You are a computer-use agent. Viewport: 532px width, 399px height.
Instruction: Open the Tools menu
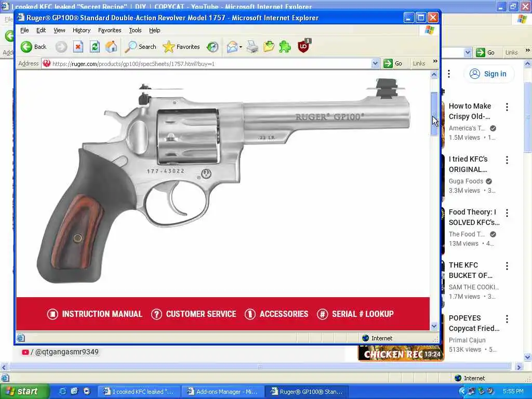coord(135,30)
